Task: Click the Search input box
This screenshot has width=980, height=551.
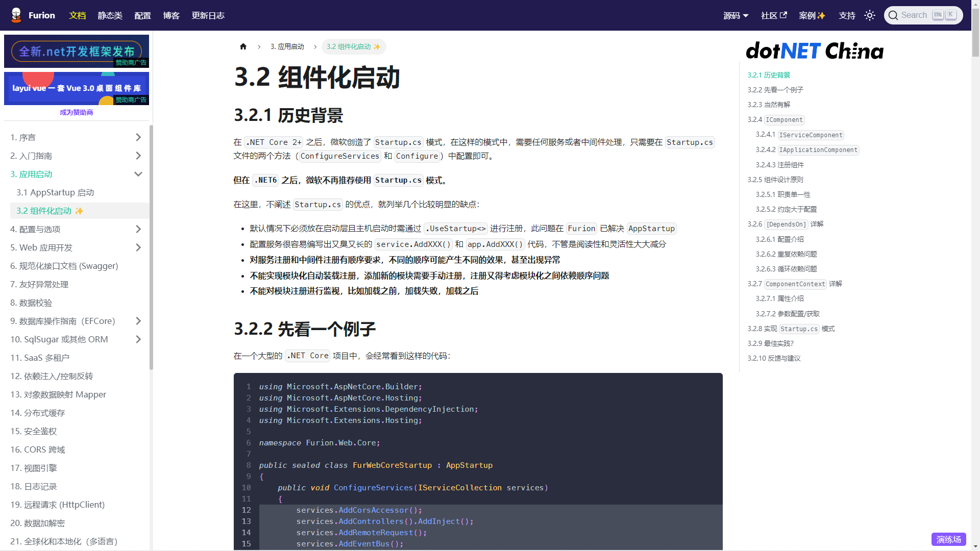Action: click(923, 15)
